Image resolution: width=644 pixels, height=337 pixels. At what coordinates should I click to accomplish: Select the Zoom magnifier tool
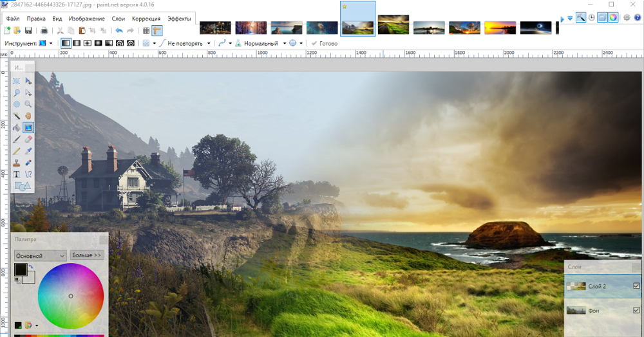[x=28, y=104]
